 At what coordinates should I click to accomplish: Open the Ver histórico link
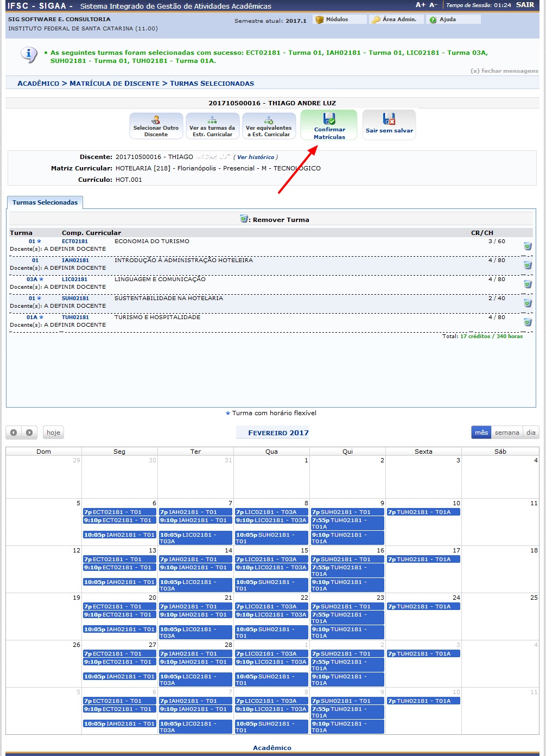coord(255,157)
